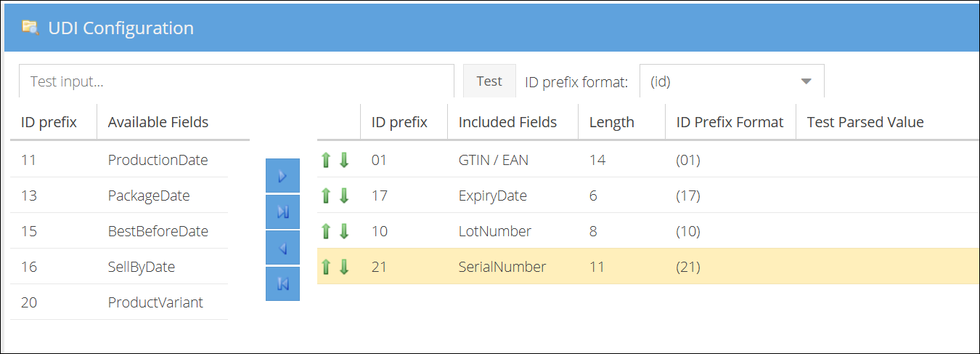
Task: Click the UDI Configuration folder icon
Action: (x=30, y=28)
